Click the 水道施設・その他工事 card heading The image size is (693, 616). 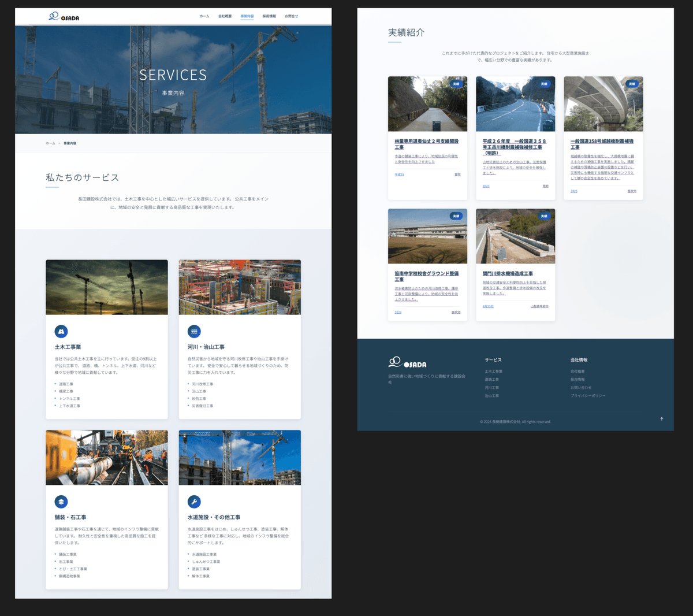[214, 517]
